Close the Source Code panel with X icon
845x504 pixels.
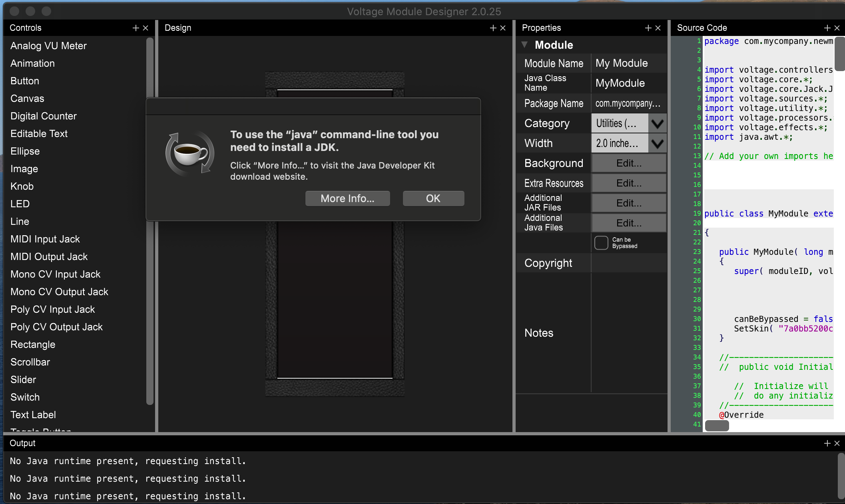[837, 28]
